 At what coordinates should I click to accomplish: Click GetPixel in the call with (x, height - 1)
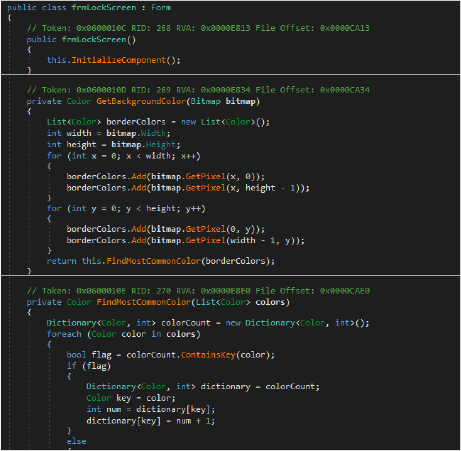(205, 188)
